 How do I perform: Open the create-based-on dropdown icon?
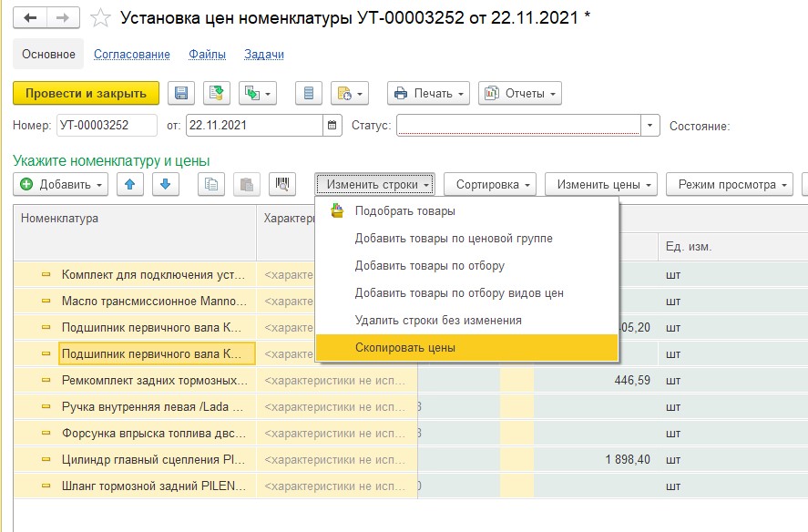tap(257, 93)
